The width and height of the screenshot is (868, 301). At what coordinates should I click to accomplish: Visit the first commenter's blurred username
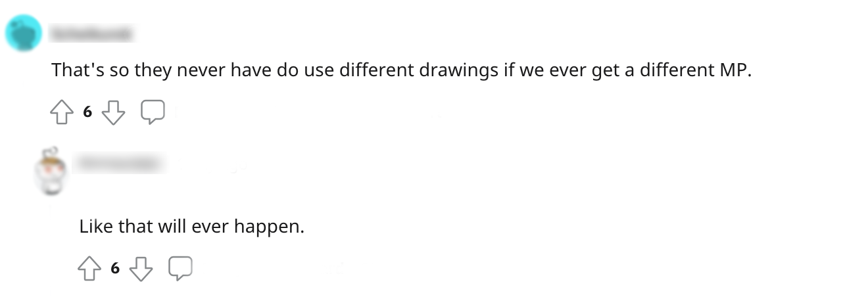coord(91,32)
